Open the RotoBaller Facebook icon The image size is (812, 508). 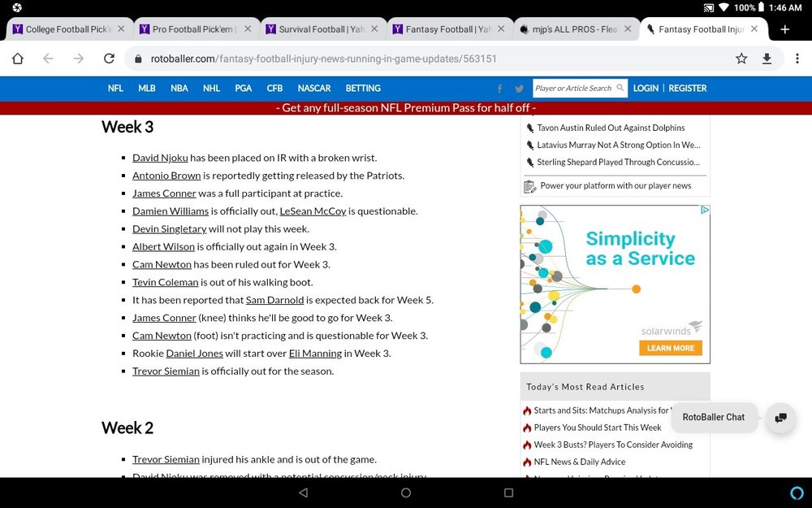pyautogui.click(x=499, y=89)
